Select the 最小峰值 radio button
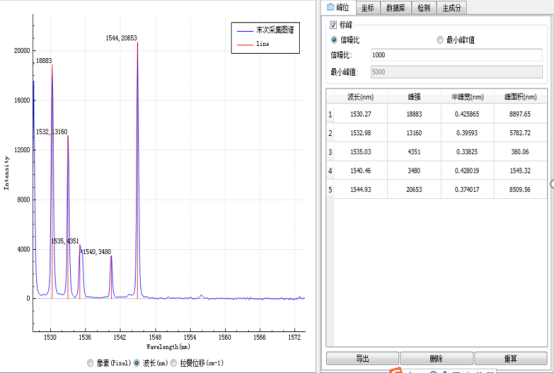 point(440,40)
